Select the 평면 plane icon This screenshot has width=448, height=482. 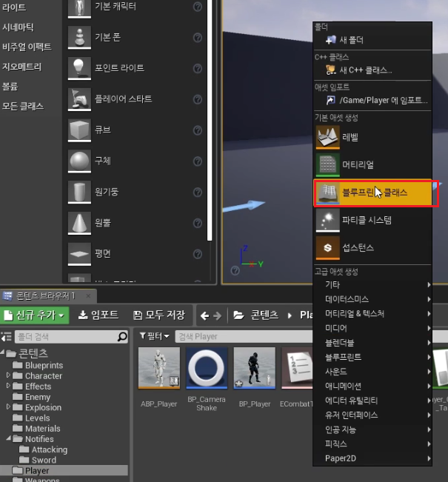[x=79, y=254]
